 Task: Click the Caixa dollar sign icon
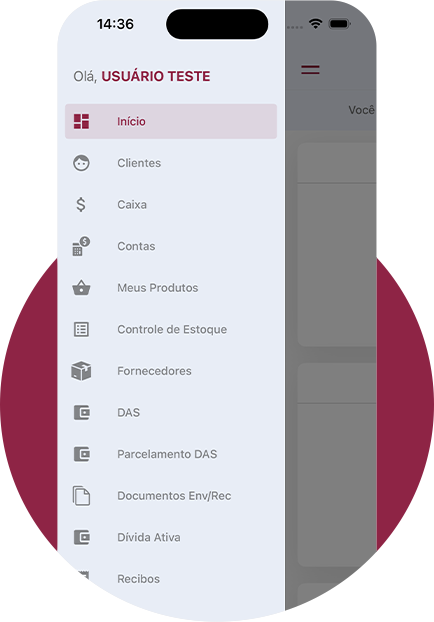tap(81, 205)
